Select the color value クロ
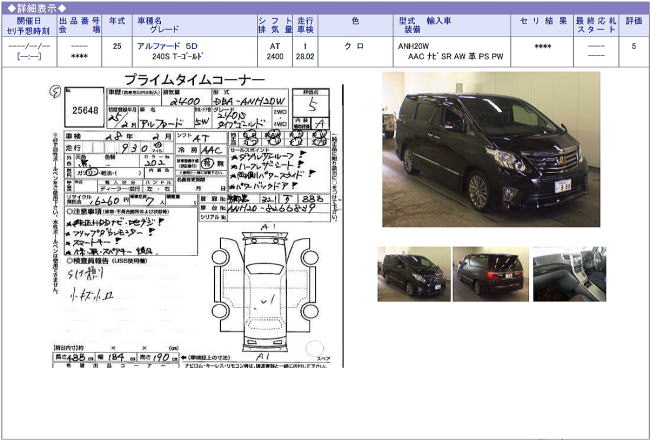650x440 pixels. (x=355, y=46)
